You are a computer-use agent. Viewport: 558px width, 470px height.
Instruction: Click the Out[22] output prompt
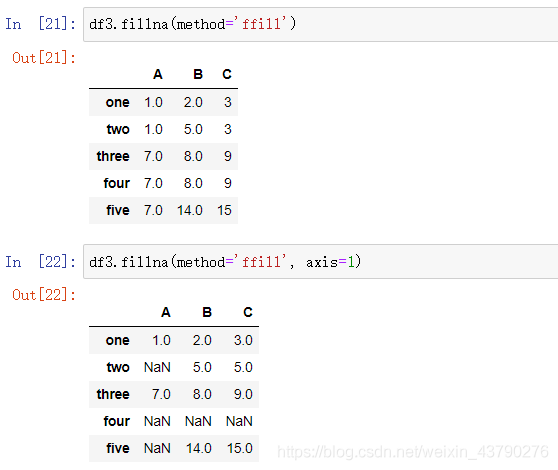[x=44, y=295]
